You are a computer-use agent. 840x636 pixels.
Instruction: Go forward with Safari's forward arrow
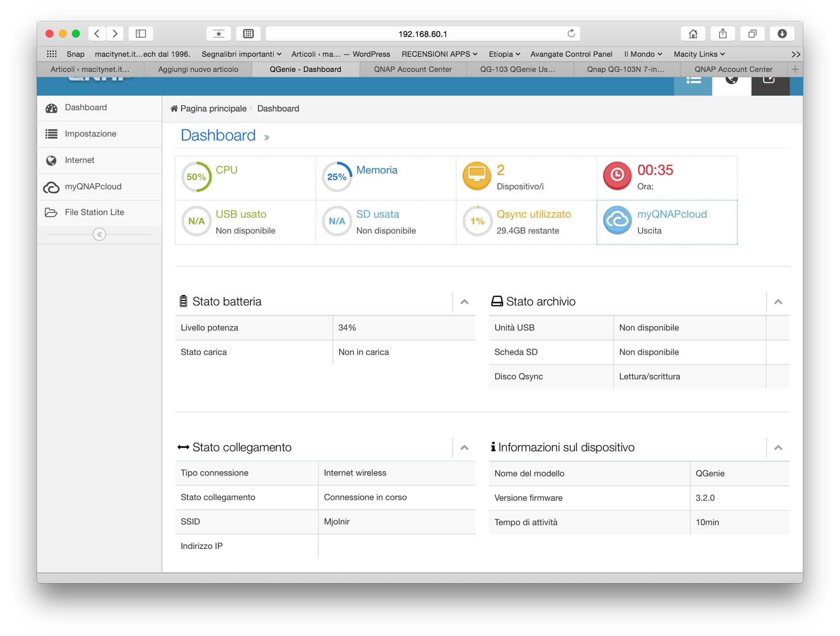pos(115,34)
